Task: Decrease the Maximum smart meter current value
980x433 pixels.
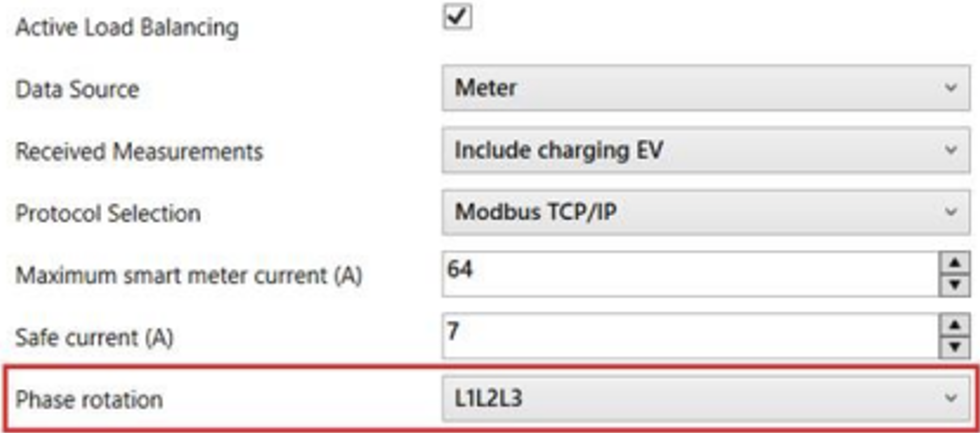Action: (955, 285)
